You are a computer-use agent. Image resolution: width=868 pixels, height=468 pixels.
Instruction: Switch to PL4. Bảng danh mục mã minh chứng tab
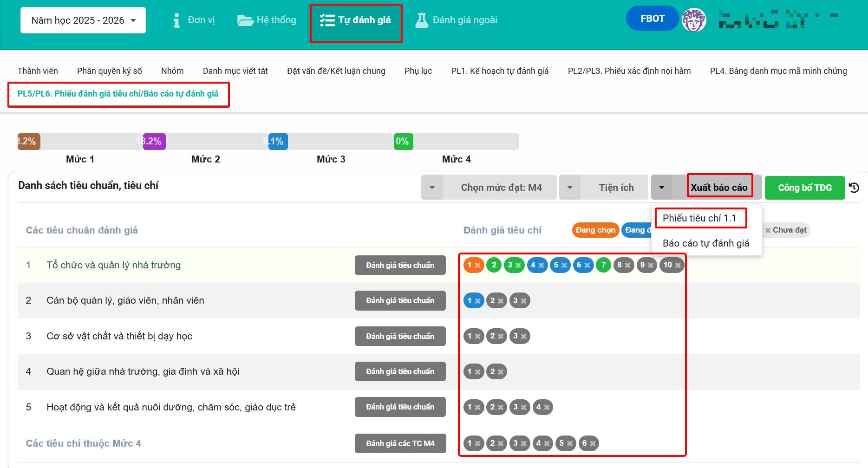pyautogui.click(x=778, y=71)
